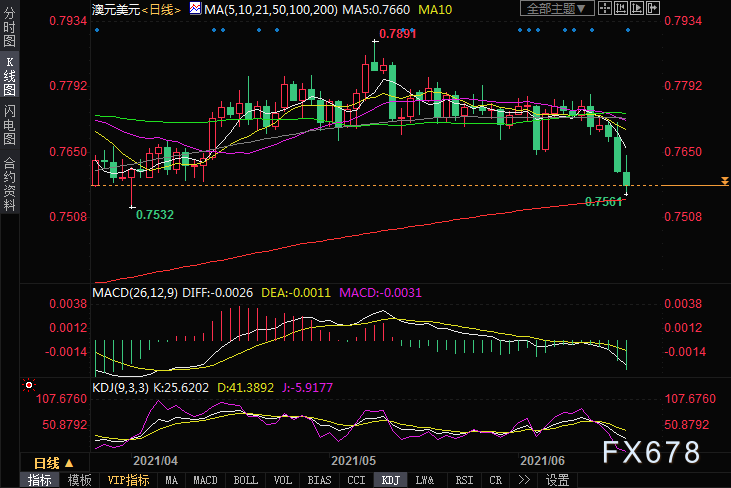Select the 模板 tab at bottom
731x488 pixels.
(79, 480)
